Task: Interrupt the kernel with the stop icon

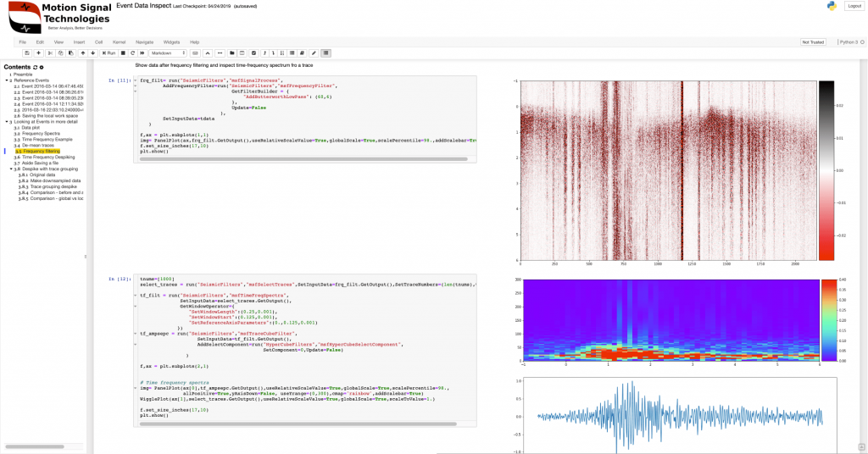Action: point(123,53)
